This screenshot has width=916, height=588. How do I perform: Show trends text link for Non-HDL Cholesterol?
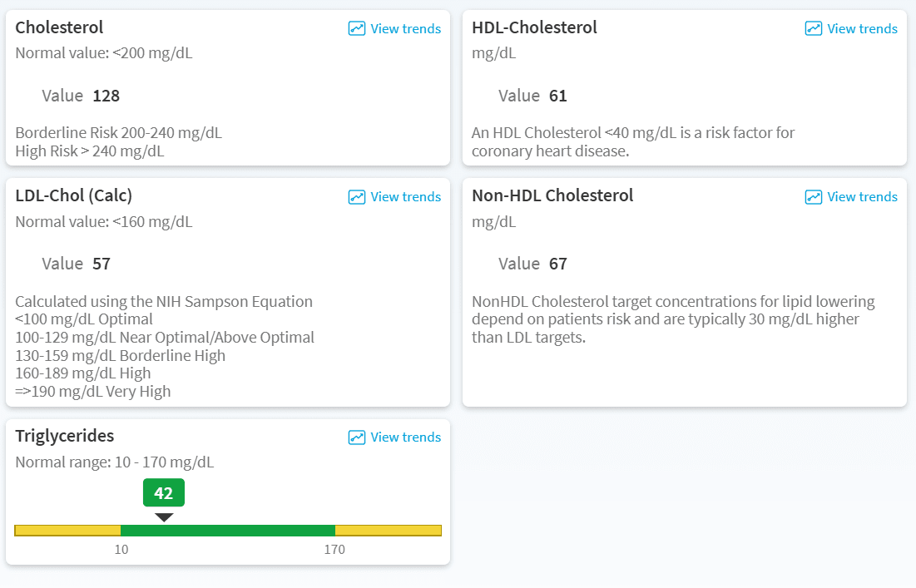point(862,197)
